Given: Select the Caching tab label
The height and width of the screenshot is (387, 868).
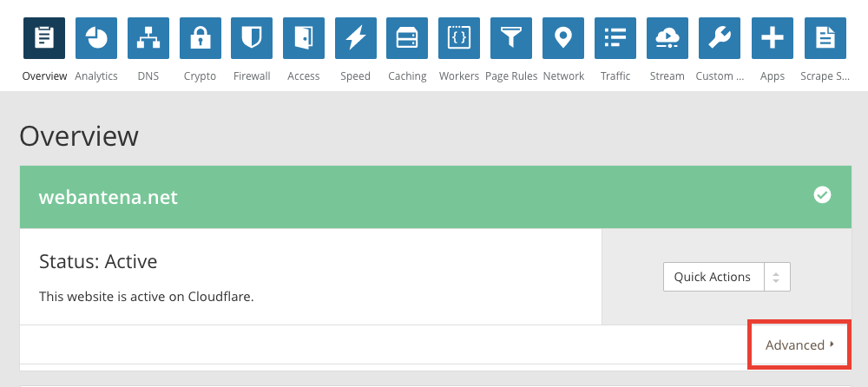Looking at the screenshot, I should pos(407,76).
